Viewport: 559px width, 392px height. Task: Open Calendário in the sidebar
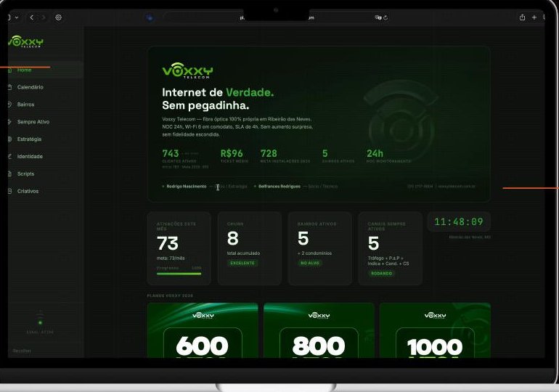pos(46,87)
